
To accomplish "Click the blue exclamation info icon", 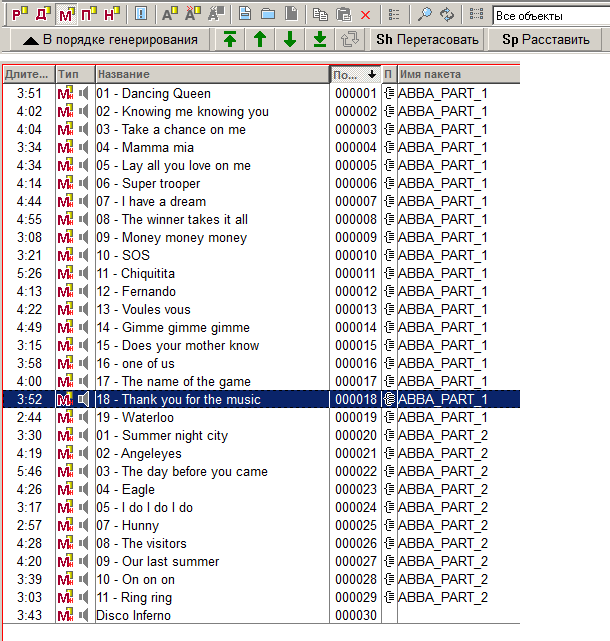I will (x=141, y=15).
